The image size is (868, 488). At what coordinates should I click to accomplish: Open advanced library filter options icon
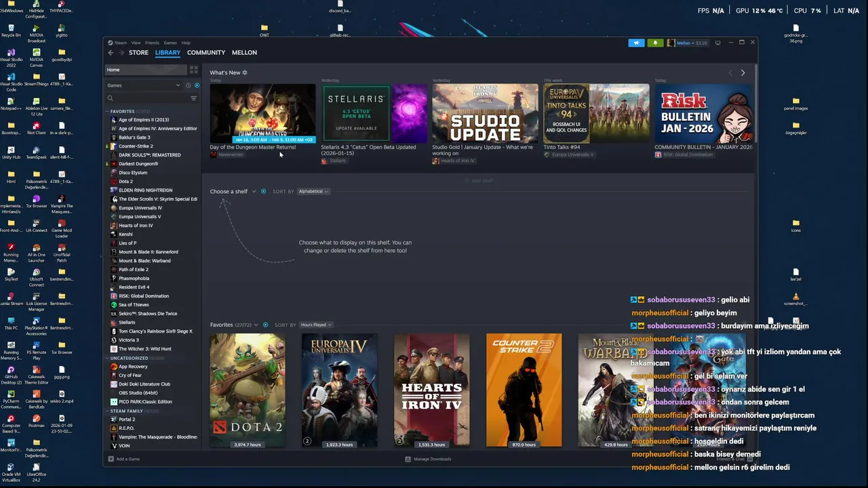[x=193, y=98]
